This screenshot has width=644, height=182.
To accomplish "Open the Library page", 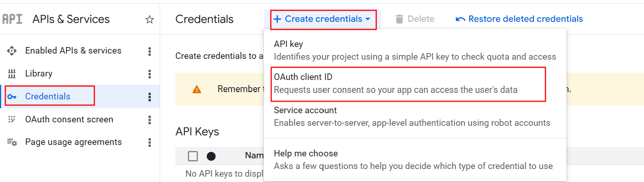I will click(x=39, y=73).
